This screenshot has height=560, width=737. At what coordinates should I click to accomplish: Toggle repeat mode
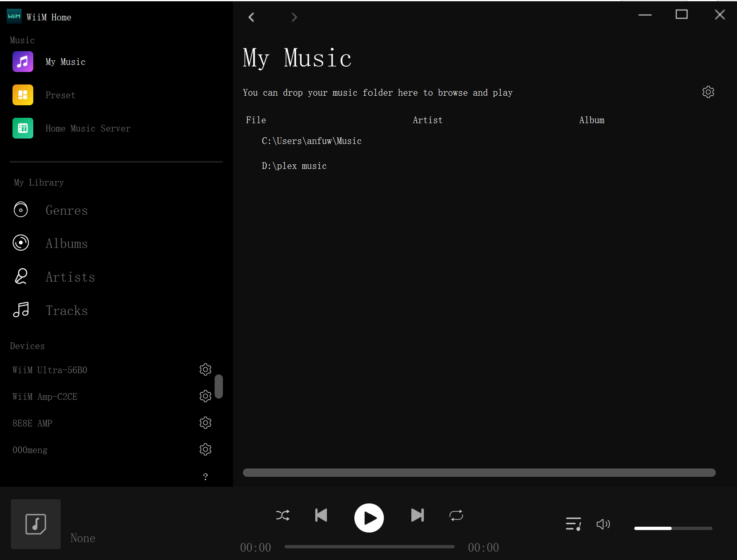pos(456,515)
